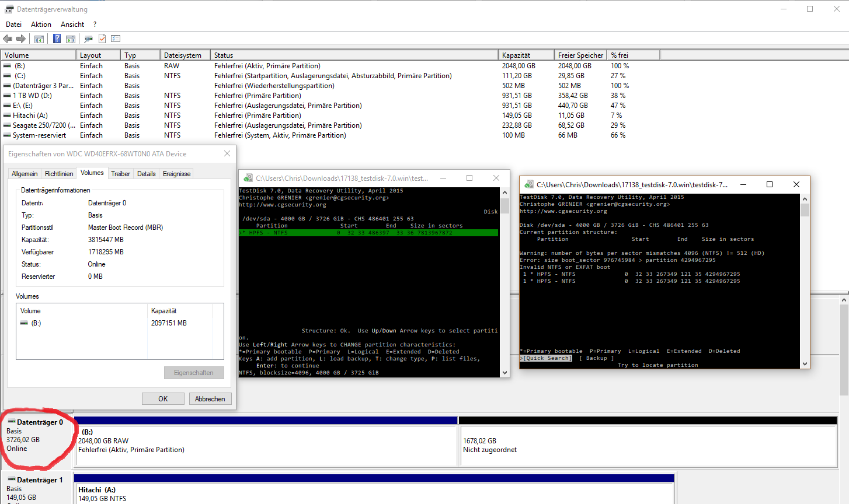849x504 pixels.
Task: Switch to the Allgemein tab
Action: point(25,174)
